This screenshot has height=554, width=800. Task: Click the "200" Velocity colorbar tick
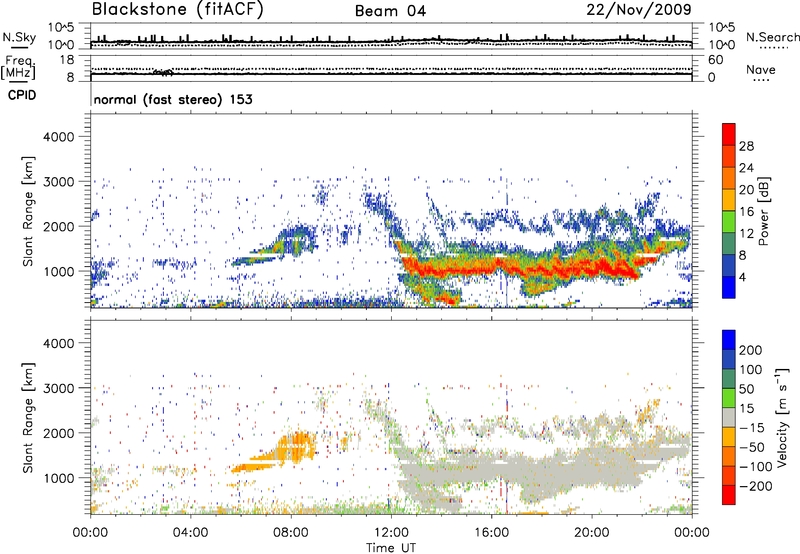click(x=751, y=350)
